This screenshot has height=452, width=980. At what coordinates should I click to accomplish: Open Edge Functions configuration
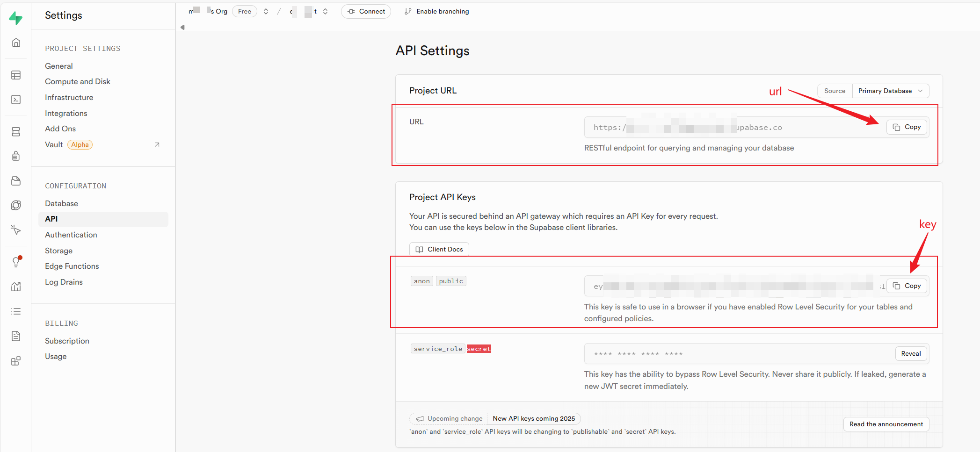point(72,266)
